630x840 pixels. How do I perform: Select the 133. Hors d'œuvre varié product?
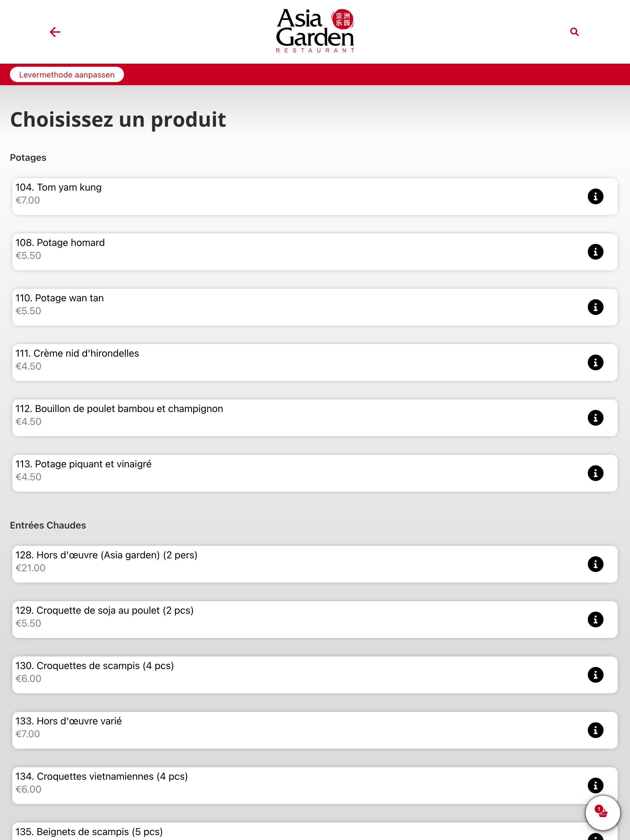(x=315, y=730)
